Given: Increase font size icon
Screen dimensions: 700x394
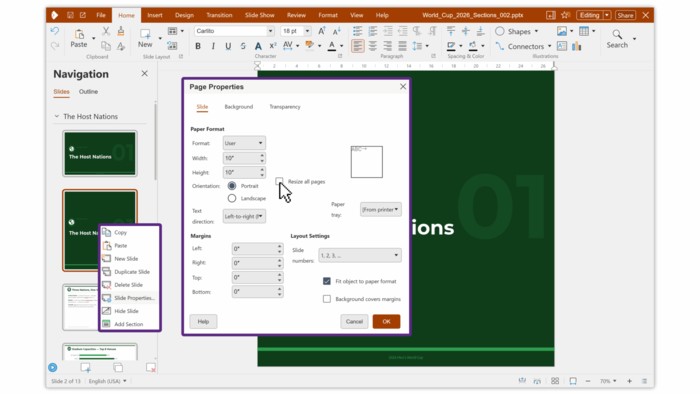Looking at the screenshot, I should coord(321,31).
